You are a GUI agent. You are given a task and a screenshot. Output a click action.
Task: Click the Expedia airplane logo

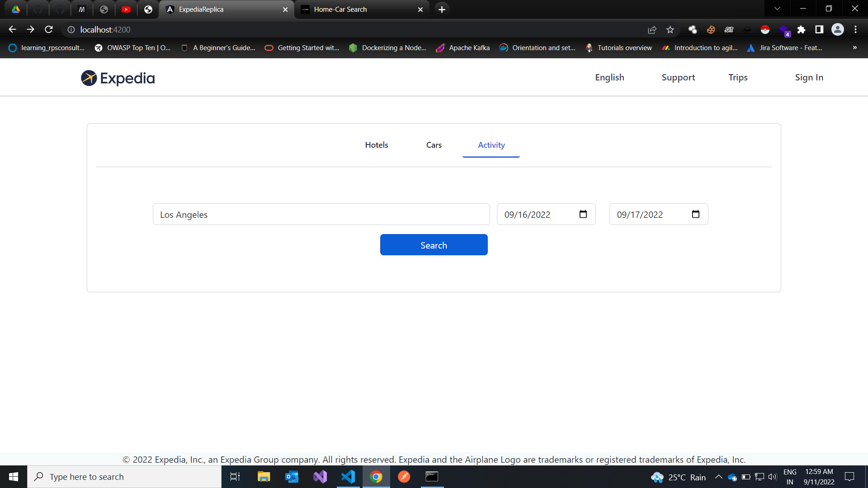tap(89, 78)
